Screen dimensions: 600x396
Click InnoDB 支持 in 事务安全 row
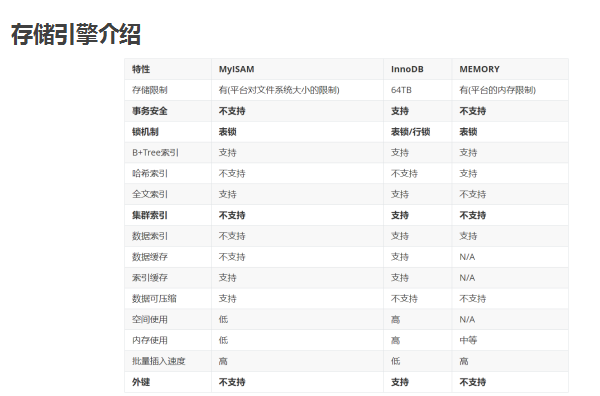point(400,111)
